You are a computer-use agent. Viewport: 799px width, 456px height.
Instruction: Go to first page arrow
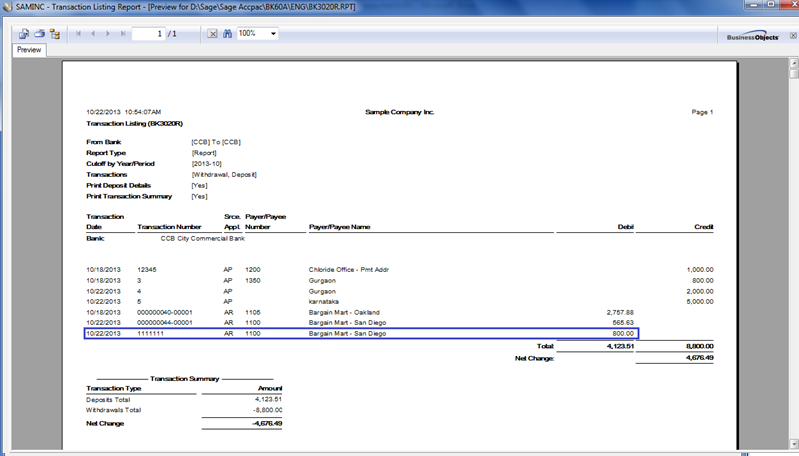[x=78, y=34]
